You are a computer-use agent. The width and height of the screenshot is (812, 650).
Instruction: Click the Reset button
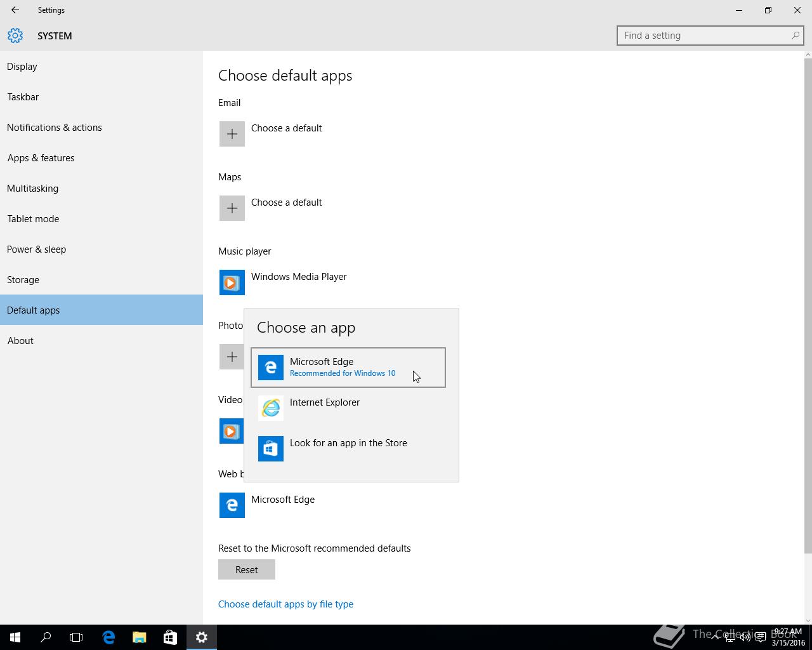click(x=247, y=569)
